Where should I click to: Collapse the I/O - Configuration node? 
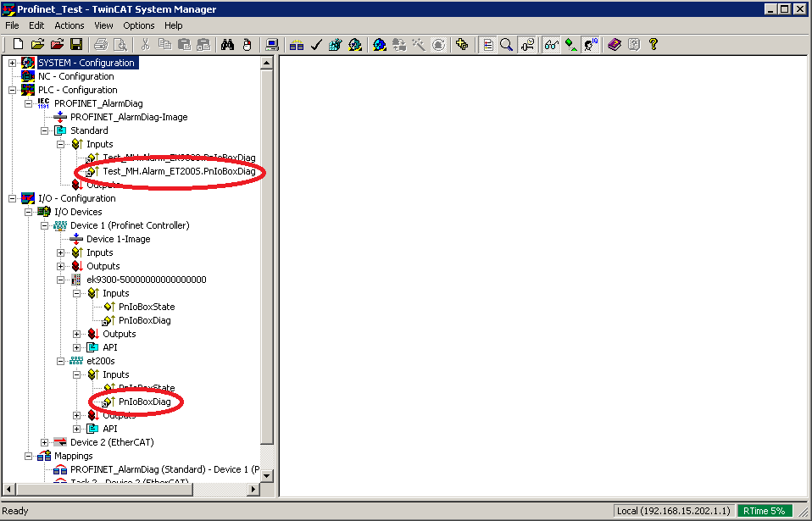click(13, 198)
